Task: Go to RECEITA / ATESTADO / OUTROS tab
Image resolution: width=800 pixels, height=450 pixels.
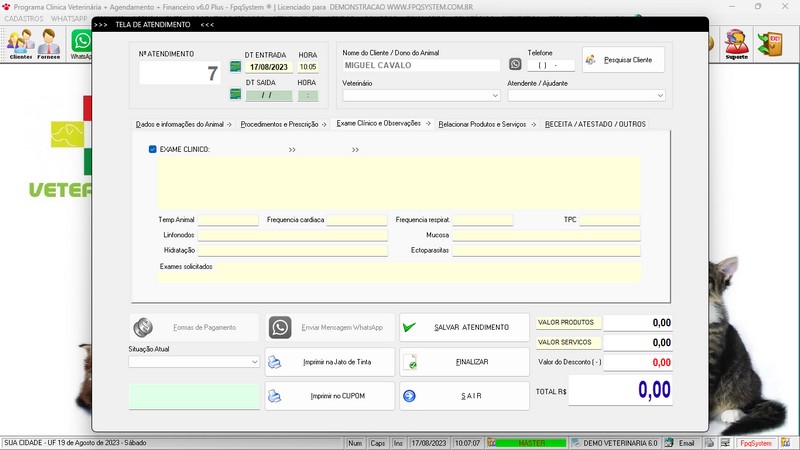Action: click(x=595, y=124)
